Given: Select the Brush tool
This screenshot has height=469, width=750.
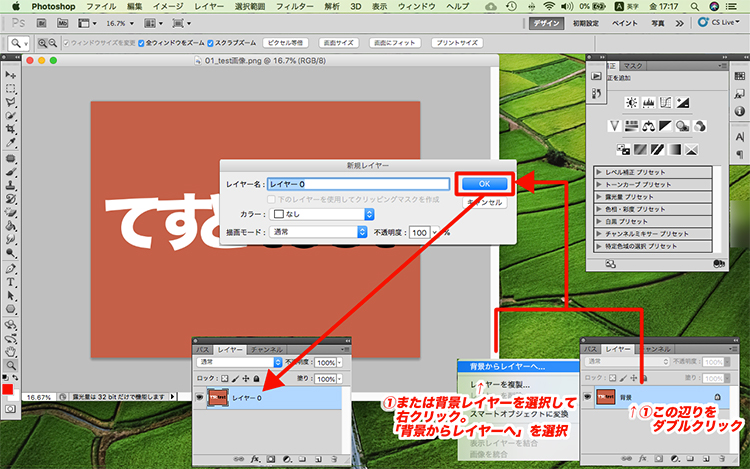Looking at the screenshot, I should pyautogui.click(x=11, y=172).
